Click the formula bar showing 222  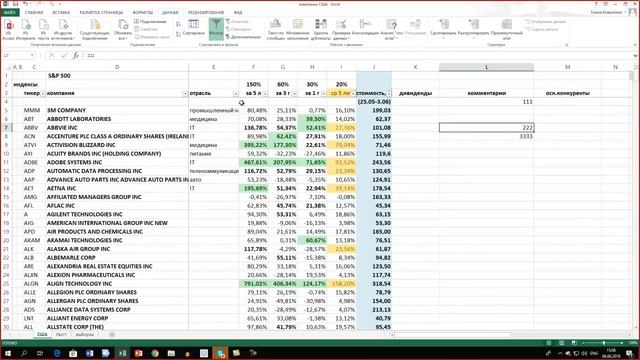[x=359, y=55]
